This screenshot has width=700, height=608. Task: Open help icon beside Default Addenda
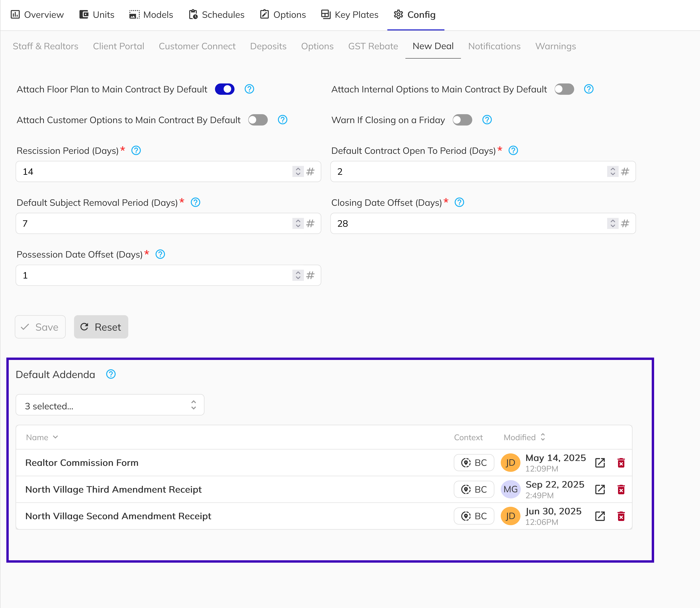(111, 374)
